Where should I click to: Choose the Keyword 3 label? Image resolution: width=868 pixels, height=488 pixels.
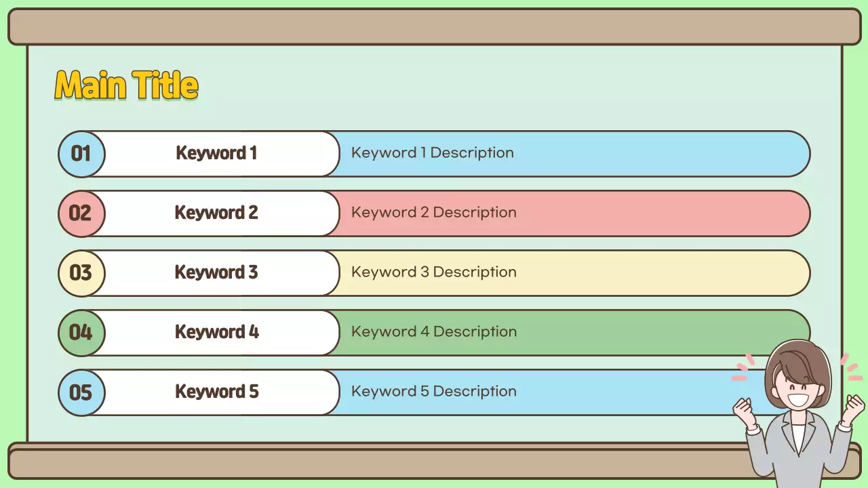[216, 272]
